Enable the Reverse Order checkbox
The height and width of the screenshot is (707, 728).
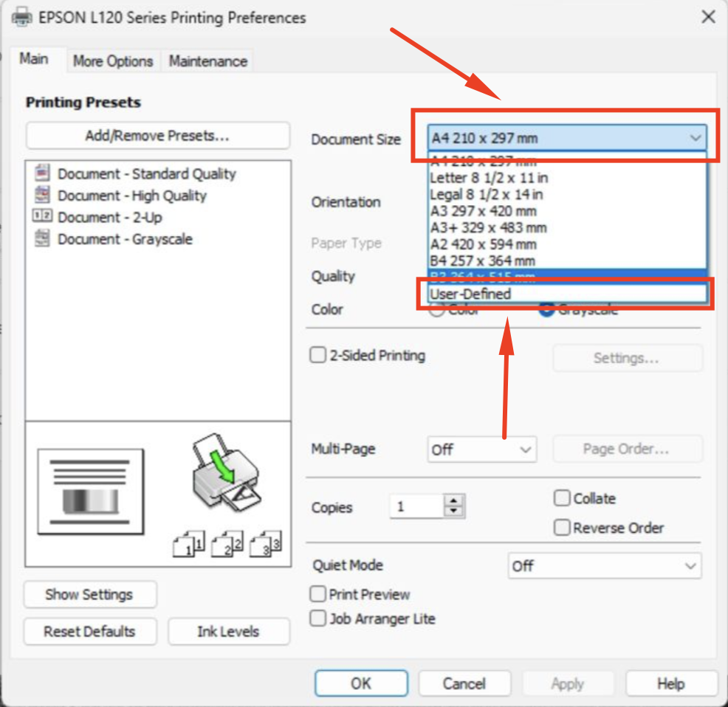tap(562, 528)
